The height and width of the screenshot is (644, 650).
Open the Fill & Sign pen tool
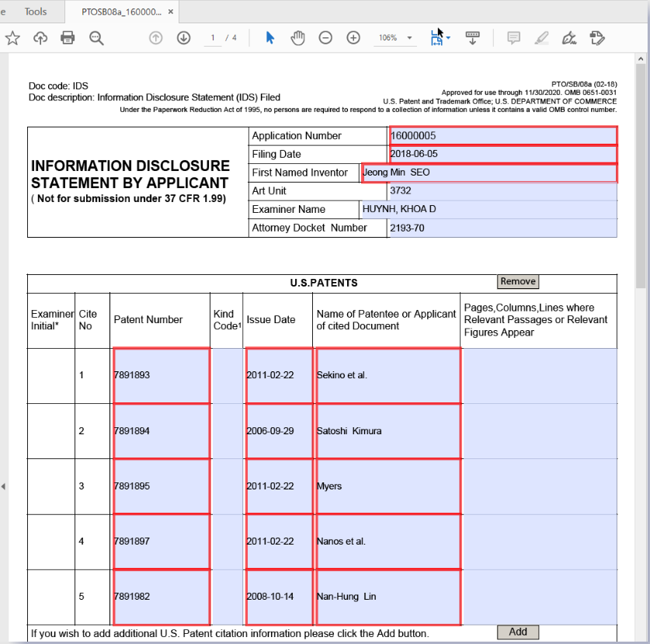[x=569, y=38]
